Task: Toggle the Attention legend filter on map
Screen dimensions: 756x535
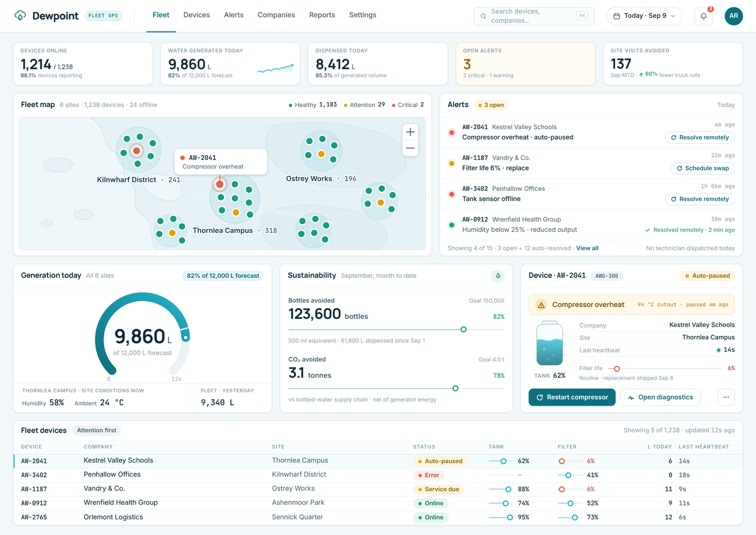Action: pos(364,105)
